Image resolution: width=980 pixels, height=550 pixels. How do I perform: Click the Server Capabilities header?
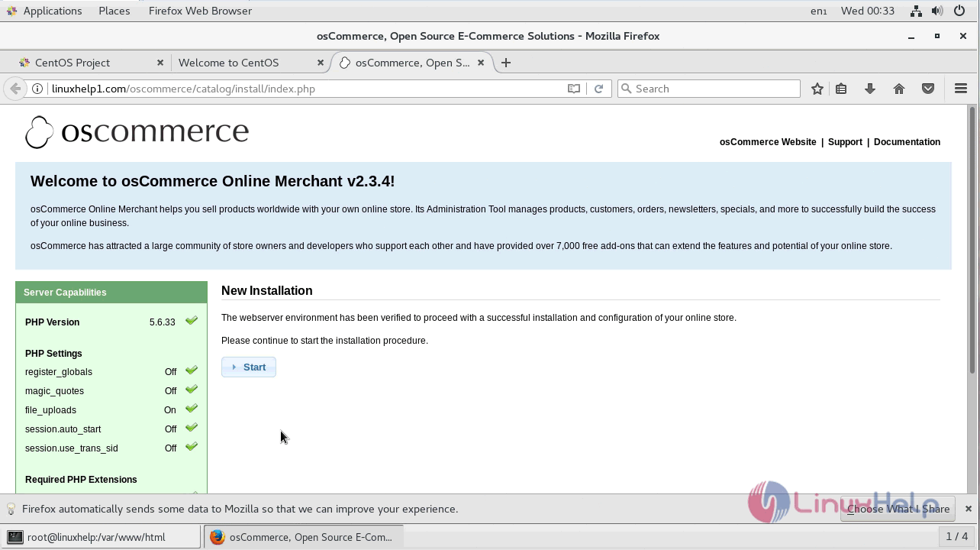111,293
